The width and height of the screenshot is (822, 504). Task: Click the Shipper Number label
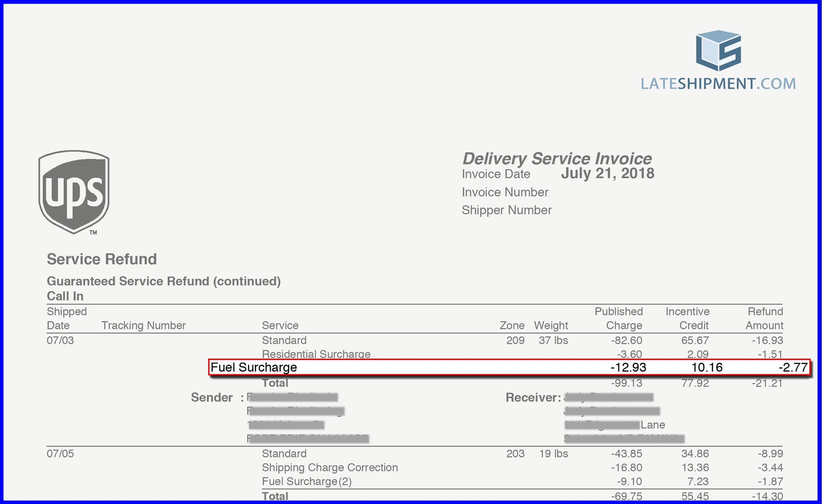(507, 210)
